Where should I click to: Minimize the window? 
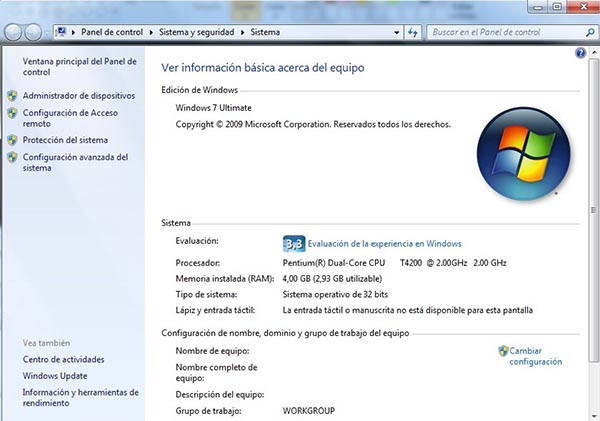pyautogui.click(x=538, y=7)
